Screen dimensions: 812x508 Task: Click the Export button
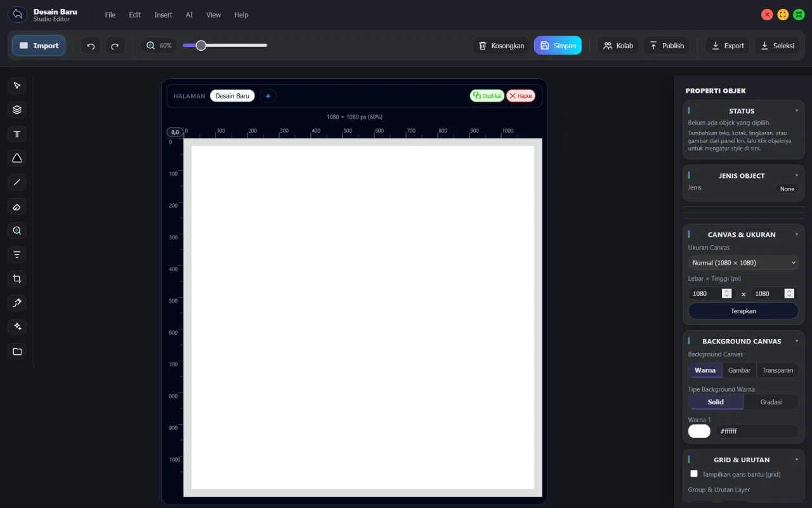(x=727, y=46)
